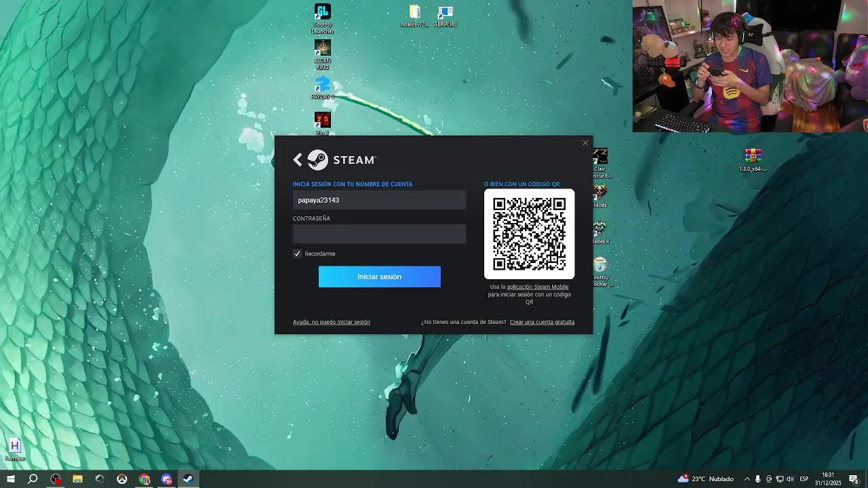Focus the Contraseña password field

[x=379, y=234]
